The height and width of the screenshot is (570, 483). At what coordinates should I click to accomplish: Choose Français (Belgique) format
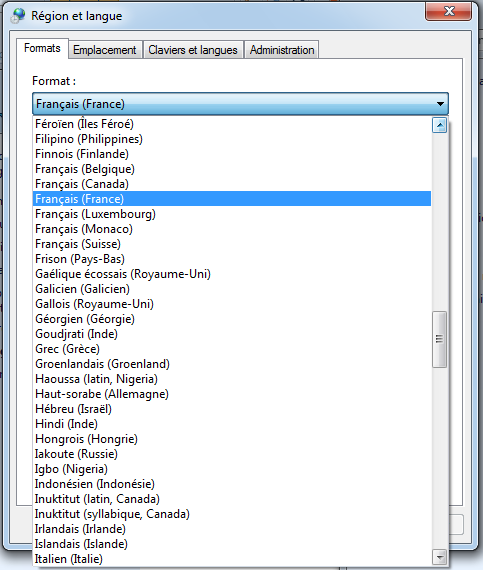tap(232, 169)
